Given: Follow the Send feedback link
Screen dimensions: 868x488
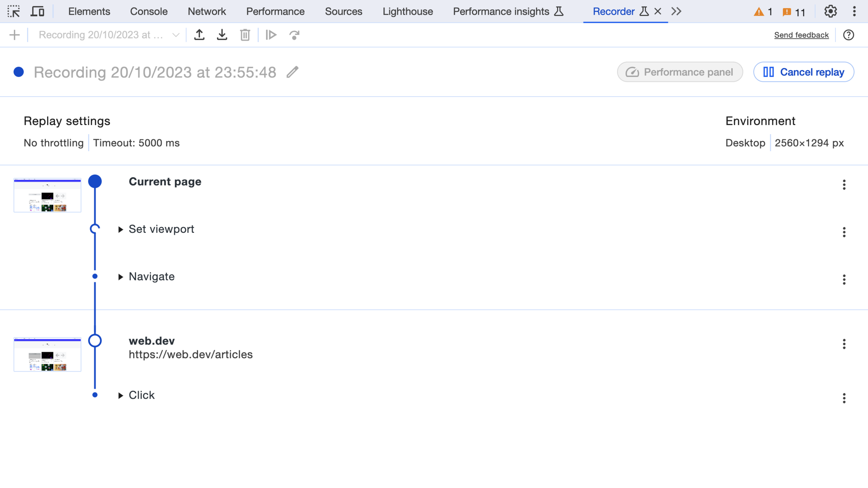Looking at the screenshot, I should point(801,35).
